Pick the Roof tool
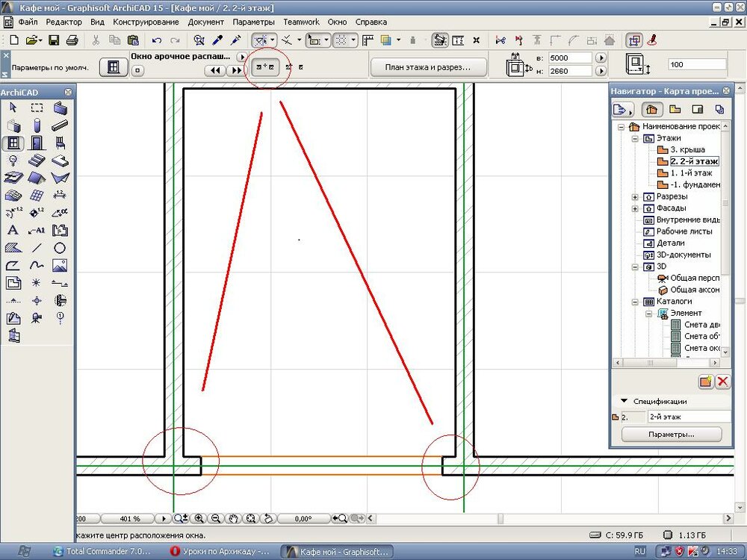The width and height of the screenshot is (747, 560). pos(37,178)
